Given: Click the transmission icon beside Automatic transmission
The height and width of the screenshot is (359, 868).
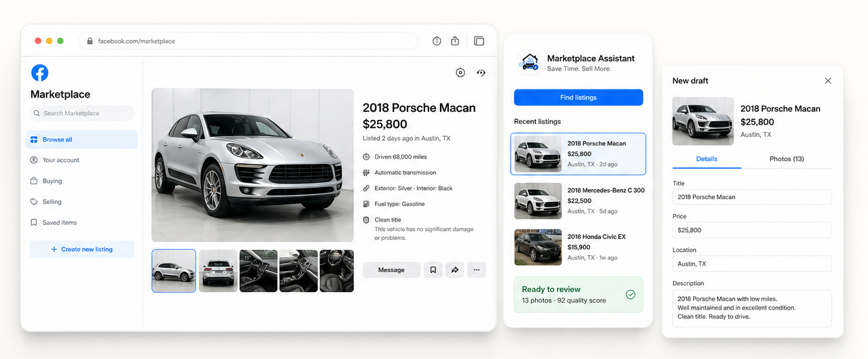Looking at the screenshot, I should 366,173.
